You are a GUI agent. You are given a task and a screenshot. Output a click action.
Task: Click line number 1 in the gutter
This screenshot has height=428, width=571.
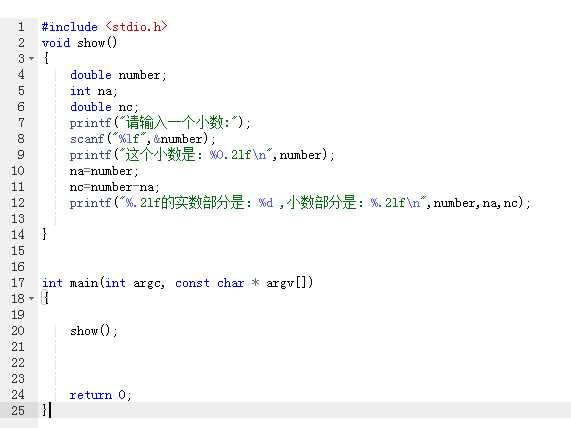[21, 27]
